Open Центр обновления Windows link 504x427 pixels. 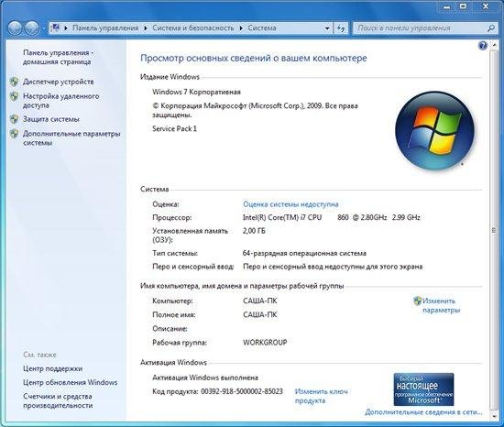tap(70, 382)
